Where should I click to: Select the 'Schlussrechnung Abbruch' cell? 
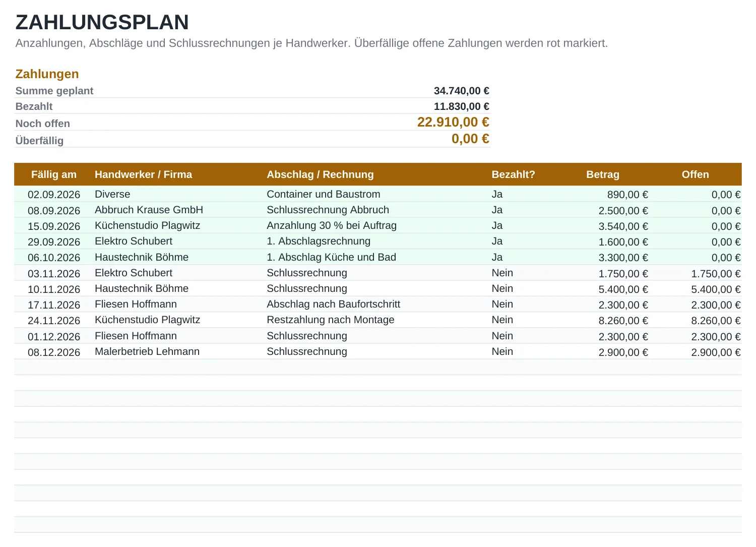tap(328, 210)
